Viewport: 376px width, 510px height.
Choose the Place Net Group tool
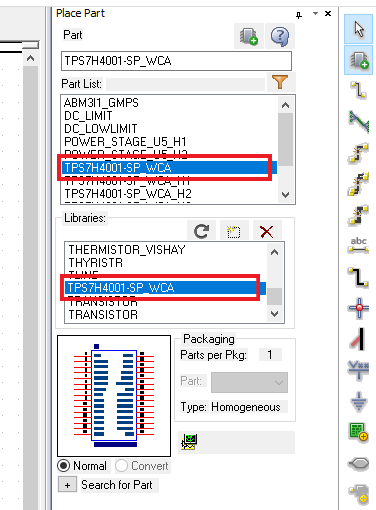click(359, 121)
